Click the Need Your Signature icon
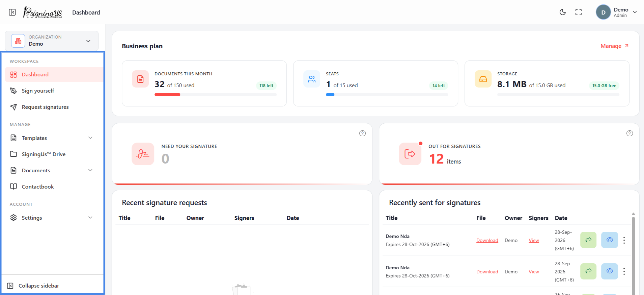644x295 pixels. pos(143,154)
